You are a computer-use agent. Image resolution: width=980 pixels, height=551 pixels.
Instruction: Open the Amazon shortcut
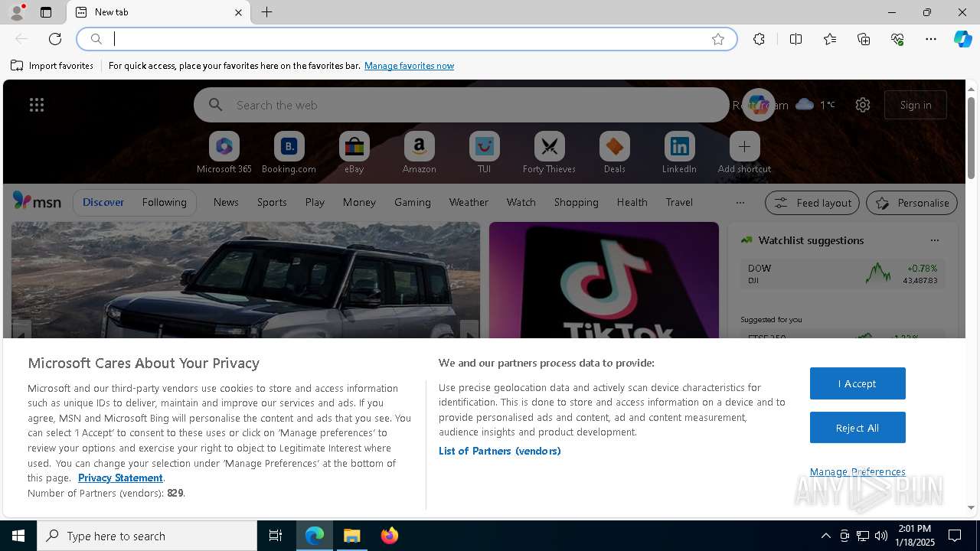tap(420, 152)
